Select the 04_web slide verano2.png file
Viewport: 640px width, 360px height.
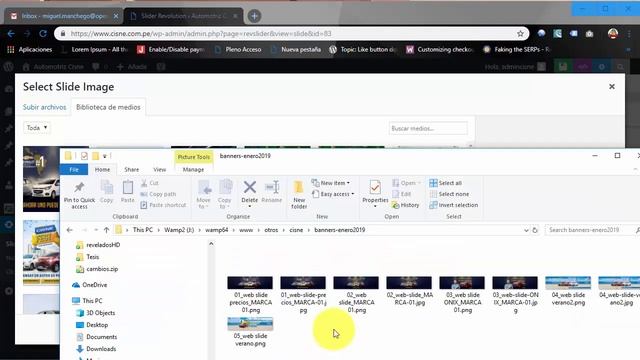coord(568,291)
